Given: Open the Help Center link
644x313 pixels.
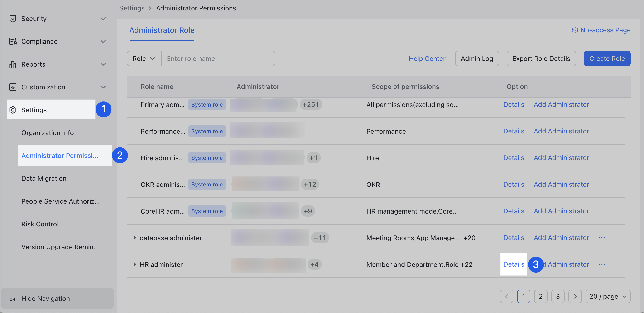Looking at the screenshot, I should [427, 59].
